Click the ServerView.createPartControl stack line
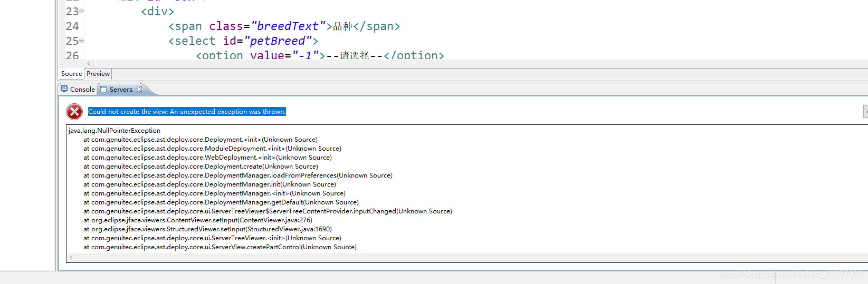The image size is (868, 284). click(220, 247)
